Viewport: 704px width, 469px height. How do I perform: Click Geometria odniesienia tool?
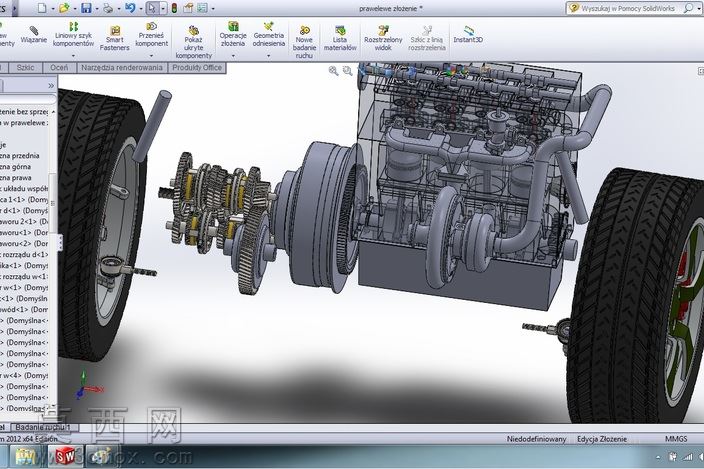point(268,34)
